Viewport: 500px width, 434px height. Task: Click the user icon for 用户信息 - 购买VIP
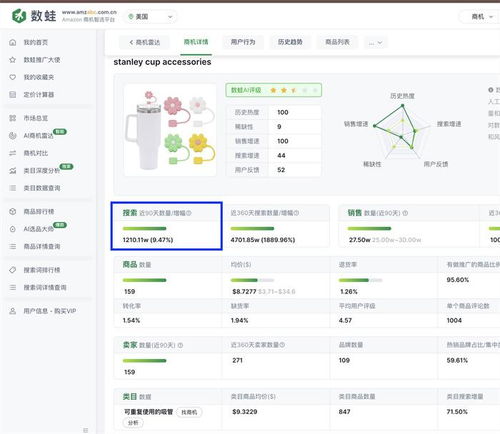coord(13,311)
